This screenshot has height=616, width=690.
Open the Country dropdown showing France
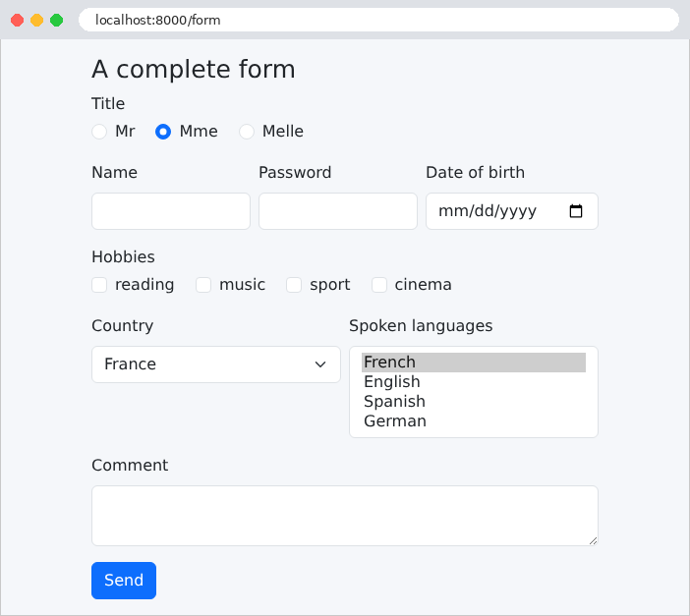tap(216, 364)
